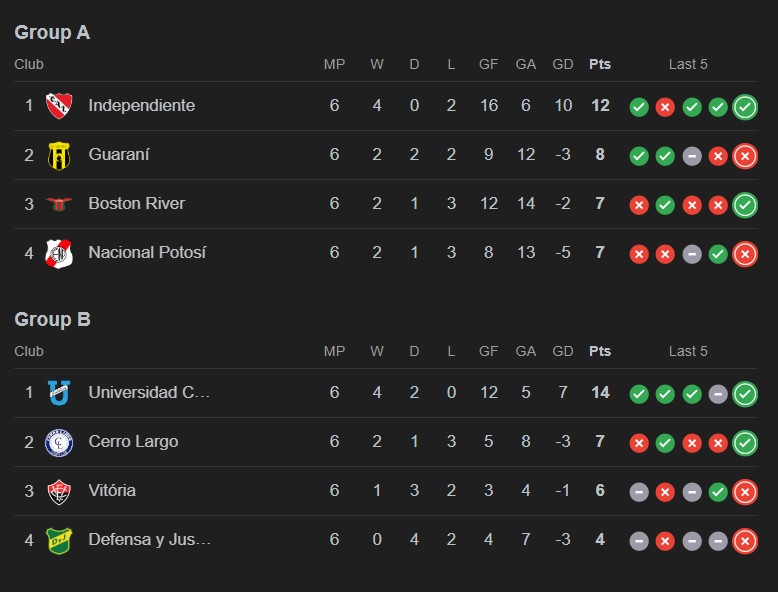
Task: Select the Vitória club name
Action: click(x=112, y=490)
